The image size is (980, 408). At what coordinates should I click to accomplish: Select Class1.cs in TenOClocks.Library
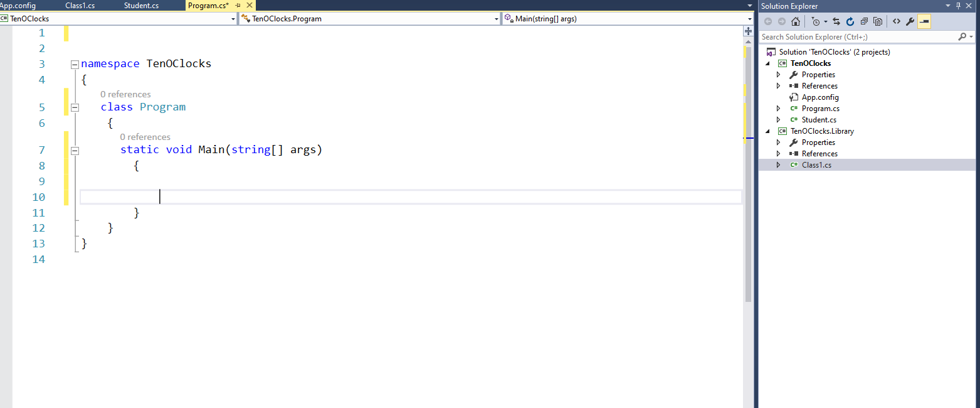[x=818, y=164]
